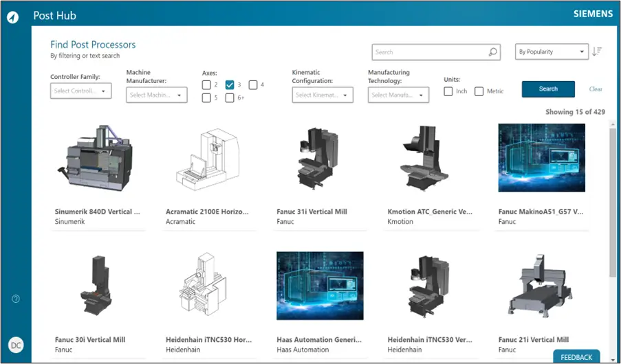Open the By Popularity sort dropdown
The image size is (621, 364).
tap(552, 52)
